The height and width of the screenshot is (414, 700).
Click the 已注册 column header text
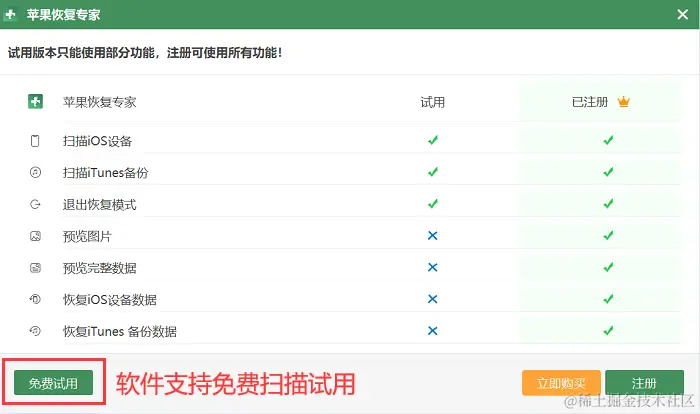point(590,102)
